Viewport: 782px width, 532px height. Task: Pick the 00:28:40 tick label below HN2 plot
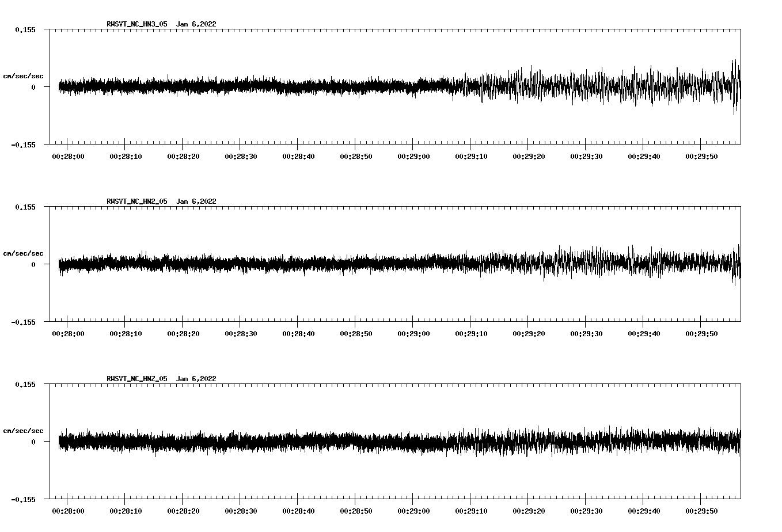[x=298, y=334]
